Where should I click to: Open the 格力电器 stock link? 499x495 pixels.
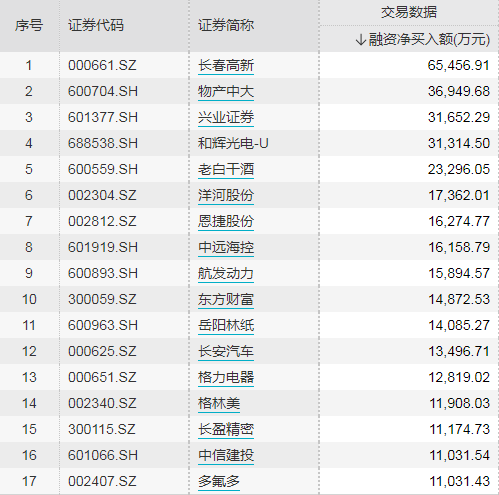tap(226, 377)
